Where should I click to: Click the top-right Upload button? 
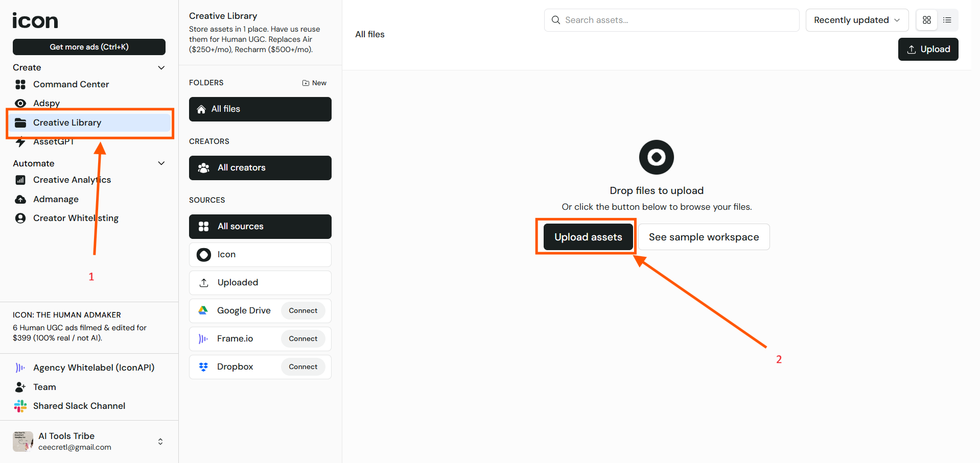pyautogui.click(x=928, y=49)
